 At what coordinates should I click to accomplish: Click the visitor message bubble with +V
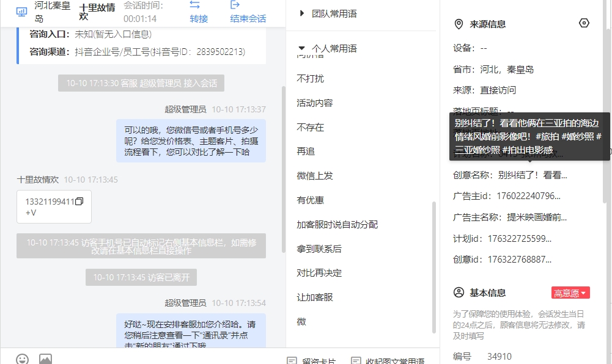(x=54, y=206)
